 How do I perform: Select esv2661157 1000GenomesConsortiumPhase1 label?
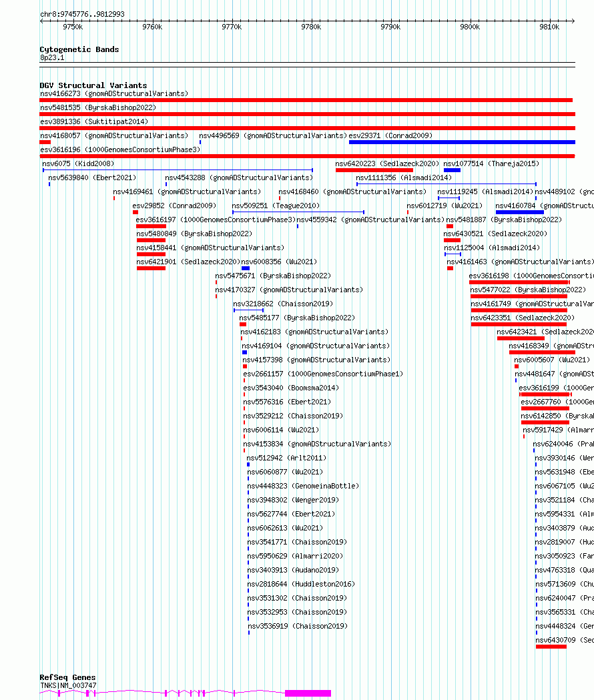323,374
